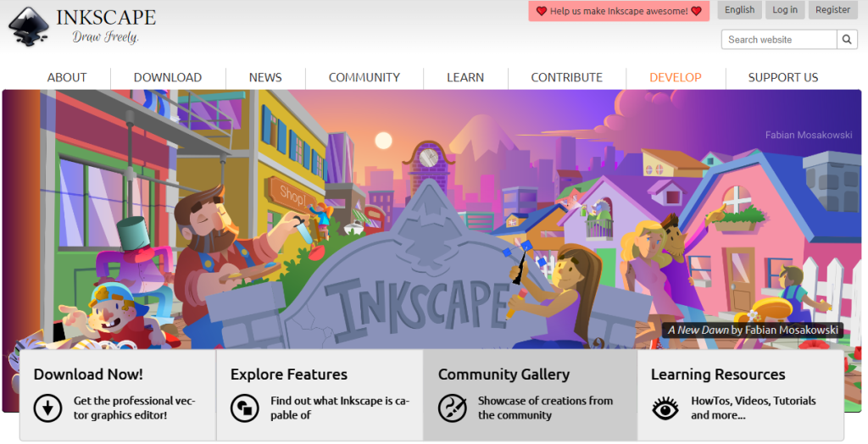Open the SUPPORT US menu
This screenshot has width=868, height=444.
pos(782,77)
